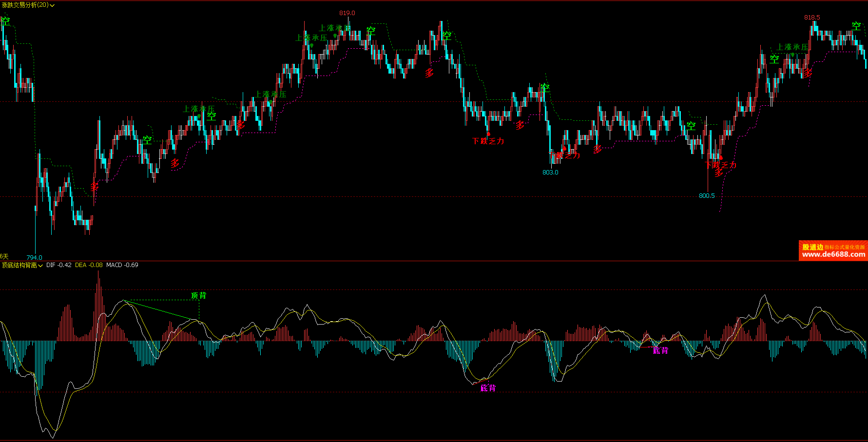The image size is (868, 442).
Task: Click the 空 signal in top-left corner
Action: click(x=5, y=21)
